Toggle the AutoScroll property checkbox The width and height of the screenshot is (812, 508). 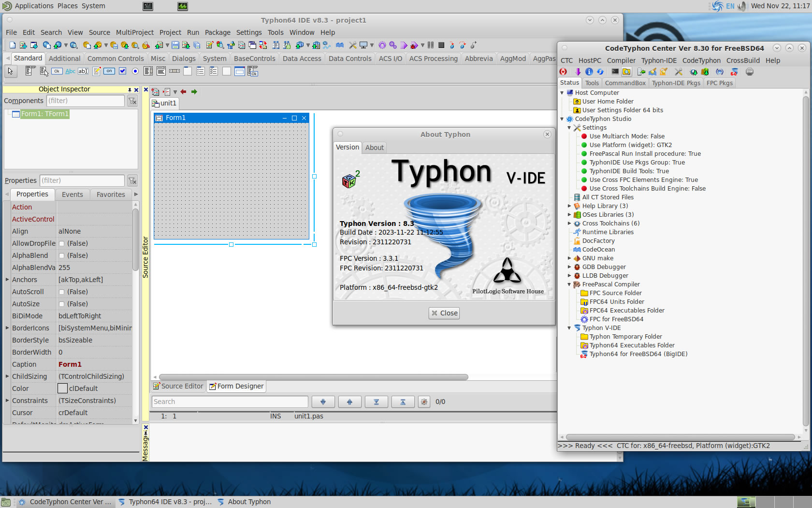(x=61, y=292)
